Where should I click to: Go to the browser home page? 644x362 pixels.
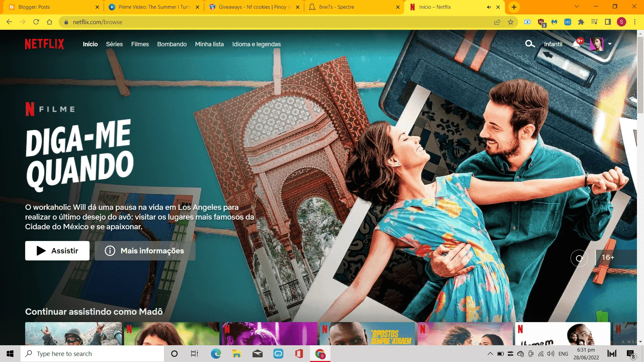(50, 22)
